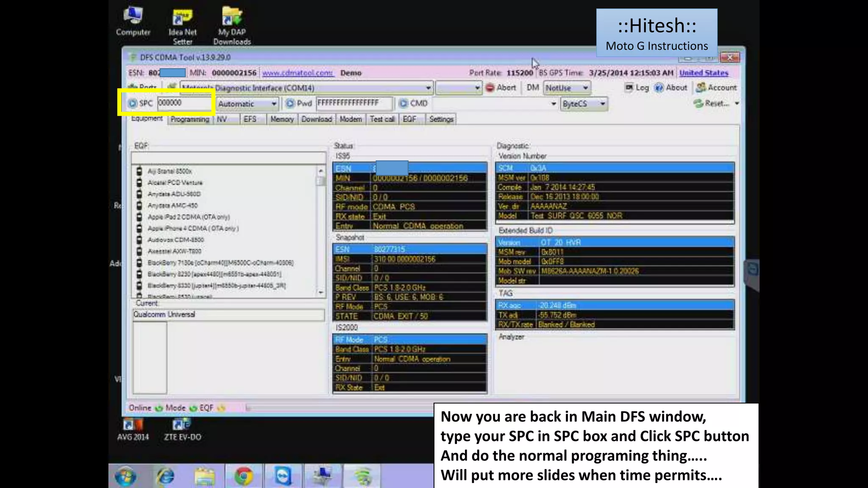Expand the Reset options arrow
The width and height of the screenshot is (868, 488).
tap(737, 103)
